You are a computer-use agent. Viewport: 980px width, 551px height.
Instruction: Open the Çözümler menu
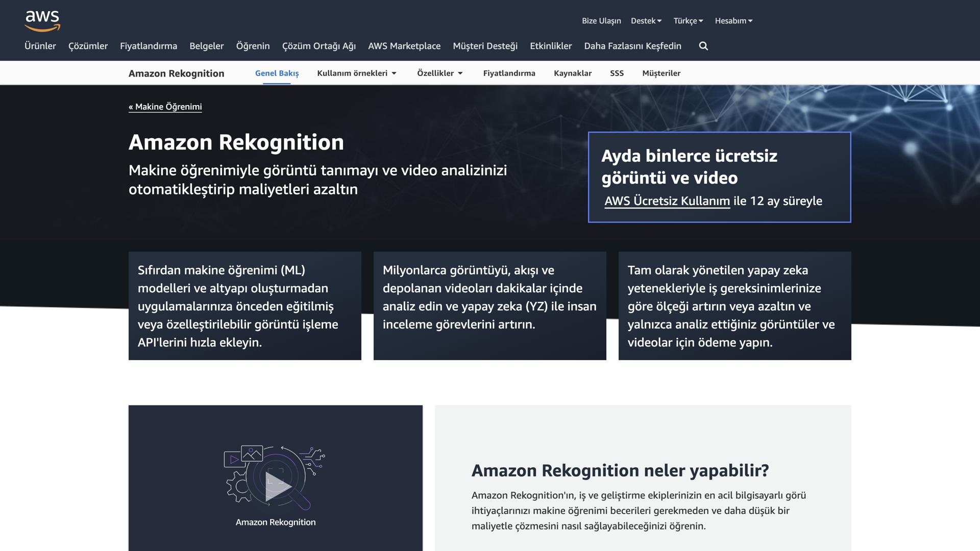coord(88,46)
